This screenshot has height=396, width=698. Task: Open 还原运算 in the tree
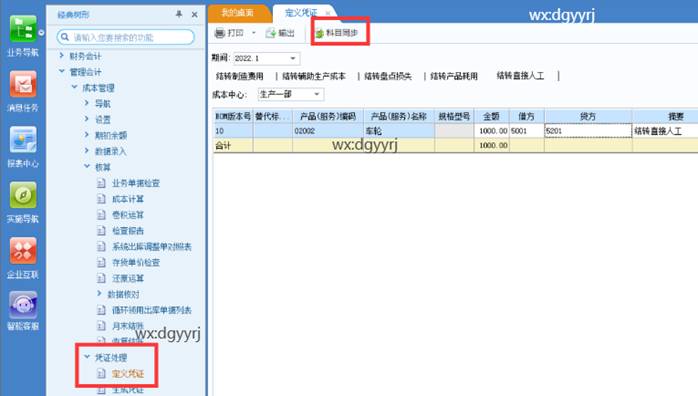(x=128, y=279)
